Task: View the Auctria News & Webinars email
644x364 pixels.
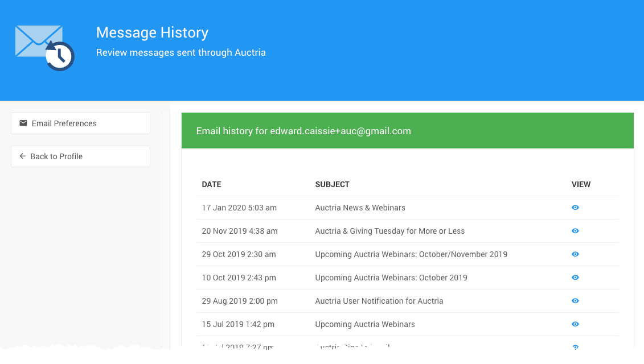Action: click(575, 208)
